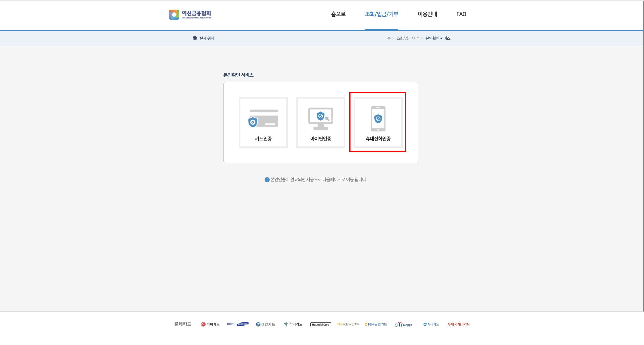Open the BC Card footer logo
This screenshot has width=644, height=345.
(210, 324)
